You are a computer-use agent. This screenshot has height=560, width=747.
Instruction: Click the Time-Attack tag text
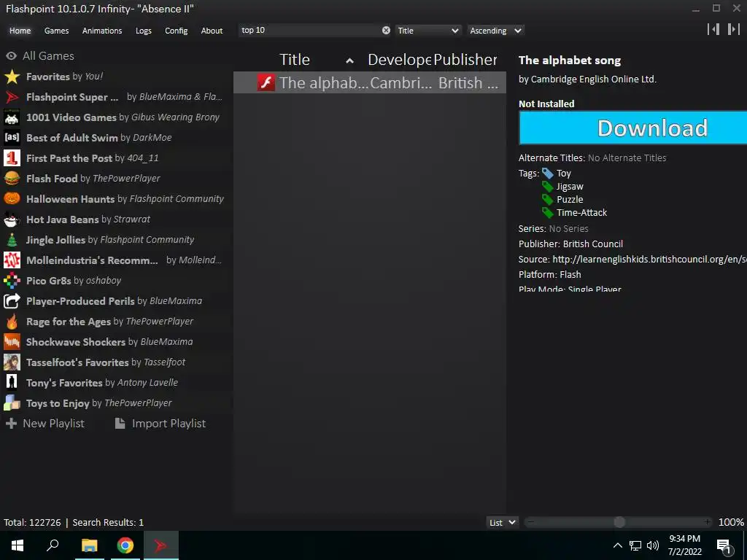pos(581,213)
